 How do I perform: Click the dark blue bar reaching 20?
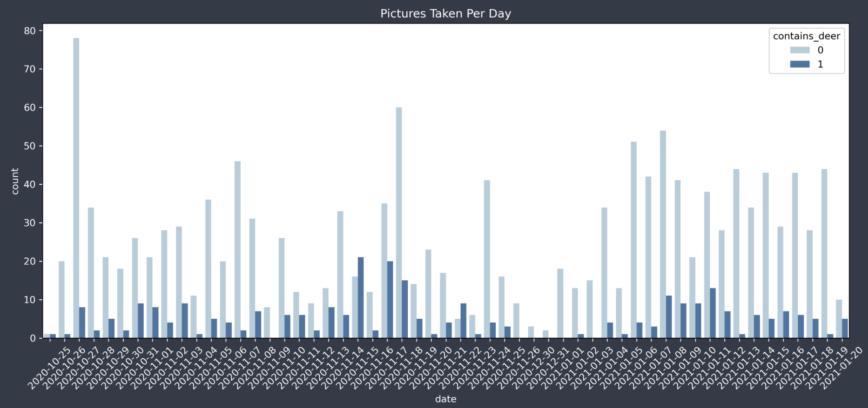pyautogui.click(x=390, y=300)
